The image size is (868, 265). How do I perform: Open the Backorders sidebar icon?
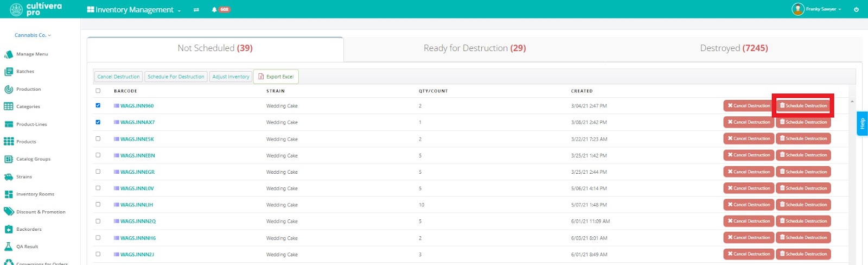point(9,229)
